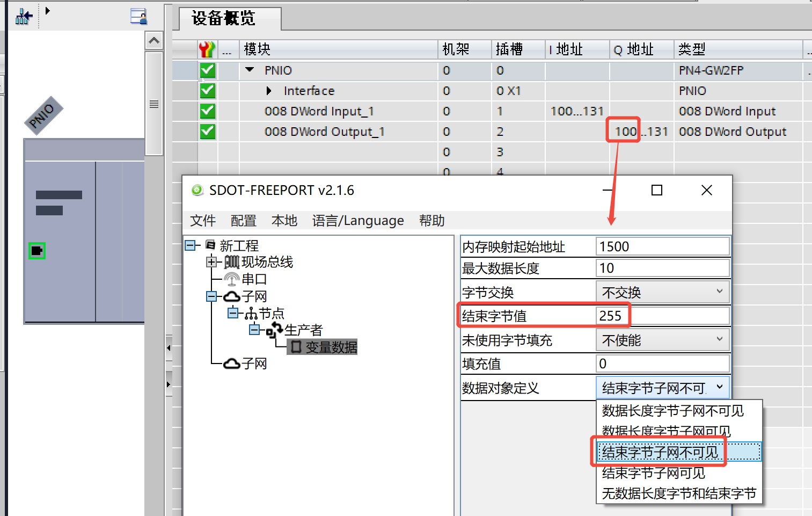Click the topology icon in top-left toolbar
The image size is (812, 516).
[x=24, y=17]
